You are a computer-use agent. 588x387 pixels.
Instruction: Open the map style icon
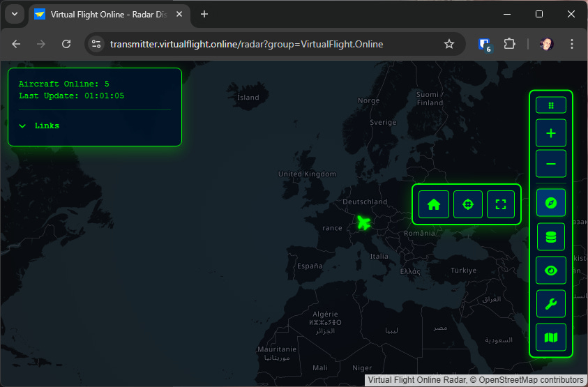tap(551, 337)
